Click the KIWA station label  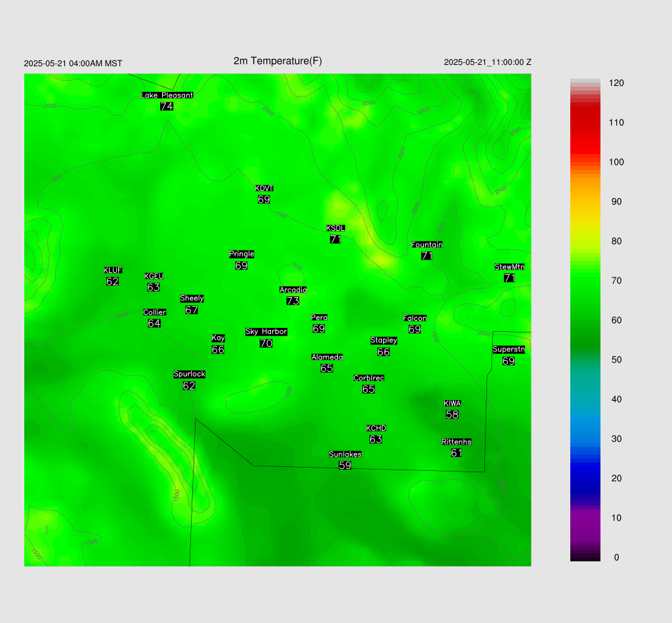452,403
